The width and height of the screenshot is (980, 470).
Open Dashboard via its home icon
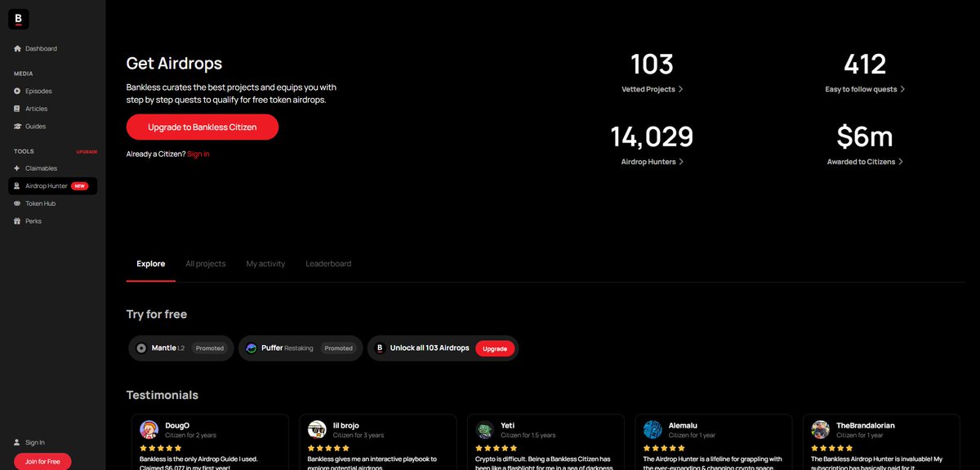point(17,49)
